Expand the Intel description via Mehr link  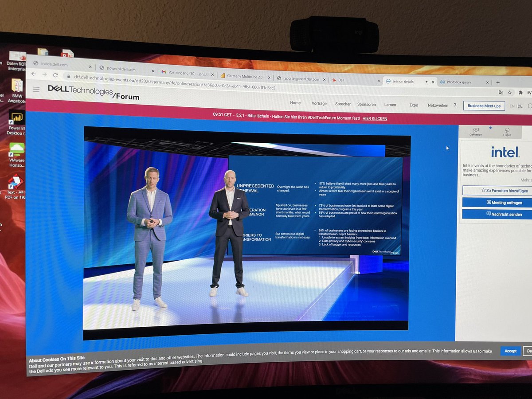(526, 180)
